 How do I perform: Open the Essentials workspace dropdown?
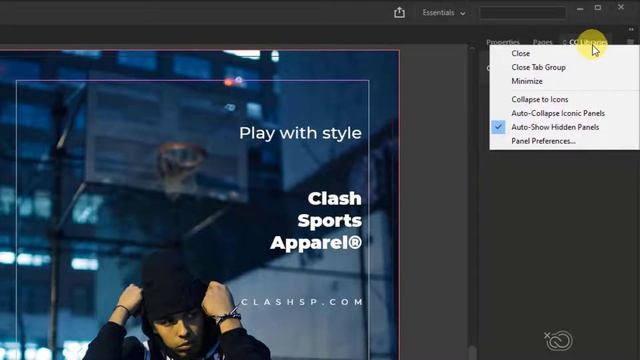tap(444, 13)
